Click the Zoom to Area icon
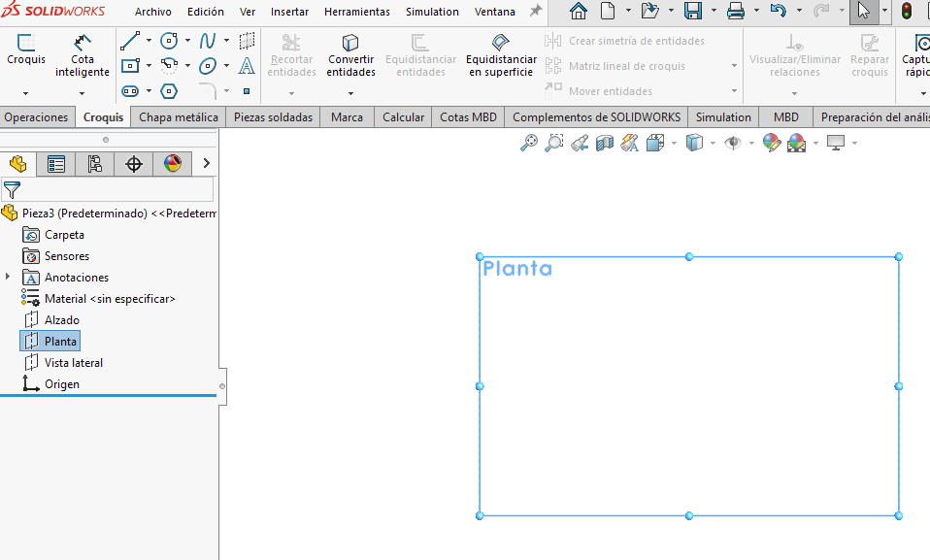930x560 pixels. click(554, 143)
